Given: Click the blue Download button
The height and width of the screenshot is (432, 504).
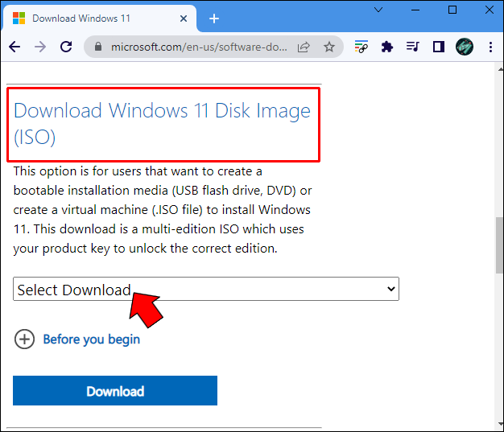Looking at the screenshot, I should (115, 391).
